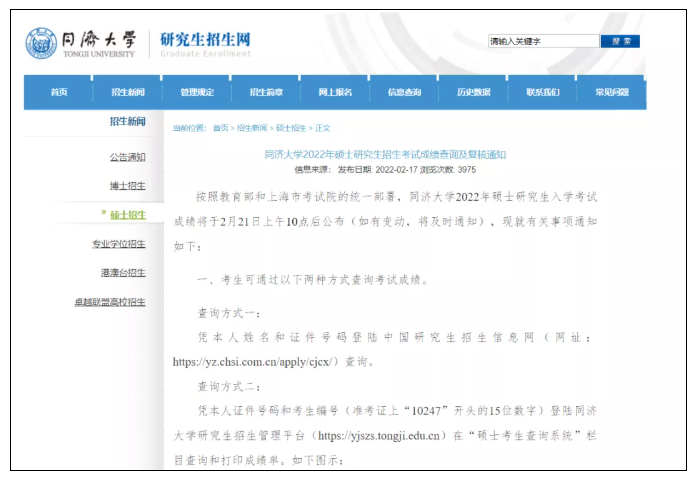The width and height of the screenshot is (697, 488).
Task: Select 招生新闻 in the top navigation bar
Action: (128, 92)
